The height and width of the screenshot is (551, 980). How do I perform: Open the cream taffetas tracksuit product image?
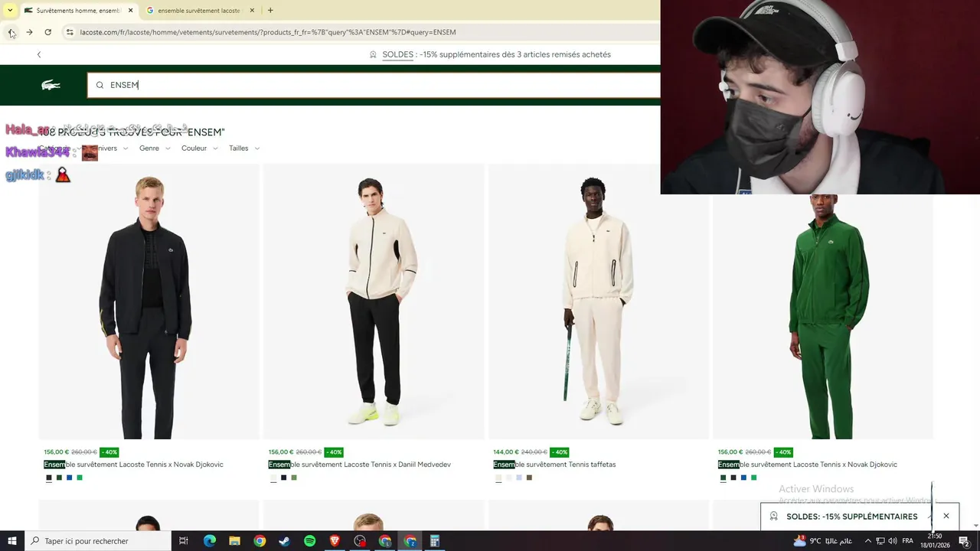(598, 302)
